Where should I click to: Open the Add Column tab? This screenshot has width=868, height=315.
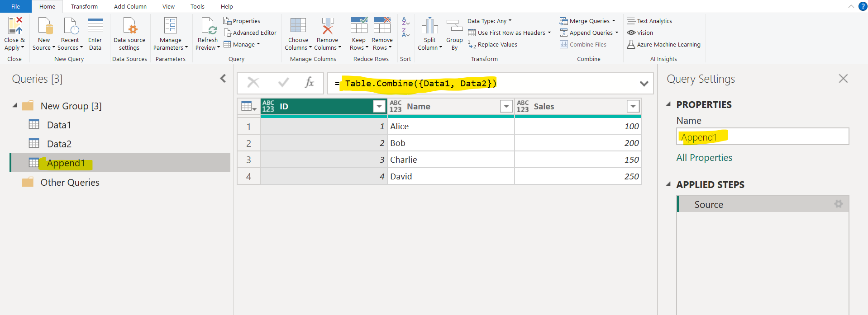pos(130,6)
